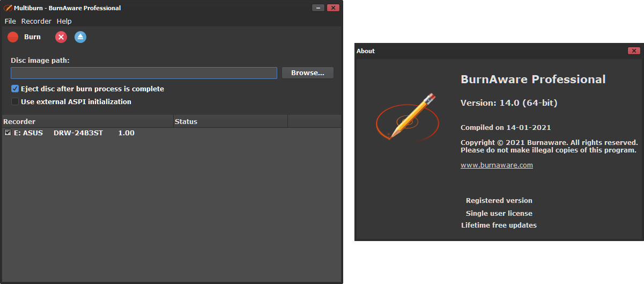Click the BurnAware app icon in Multiburn title bar
Viewport: 644px width, 284px height.
[x=8, y=8]
